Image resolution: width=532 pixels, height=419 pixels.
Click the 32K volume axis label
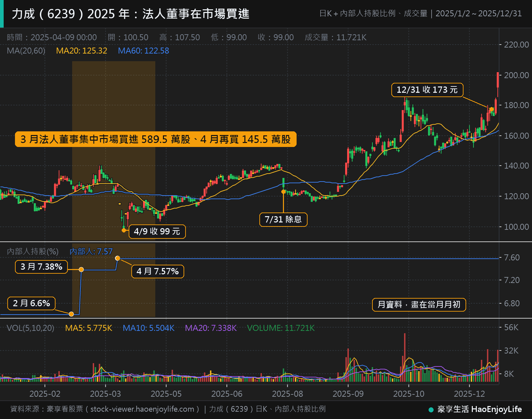511,350
